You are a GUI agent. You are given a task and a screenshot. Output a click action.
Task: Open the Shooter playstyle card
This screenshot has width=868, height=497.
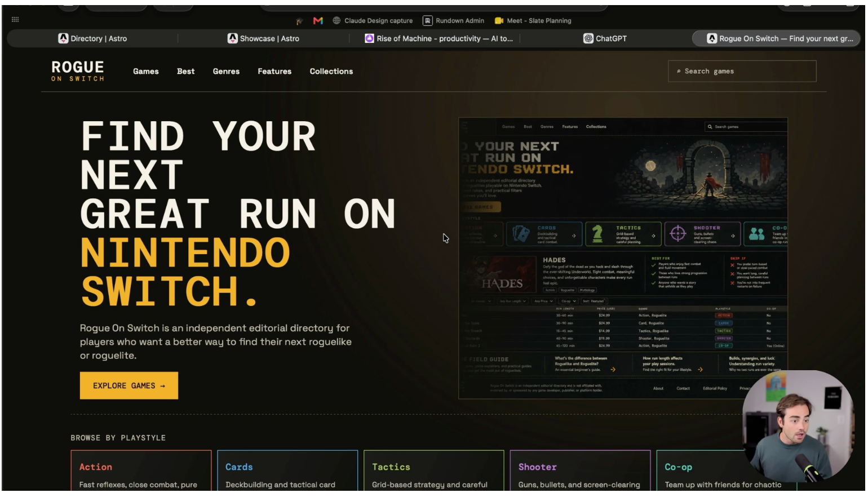pos(581,471)
